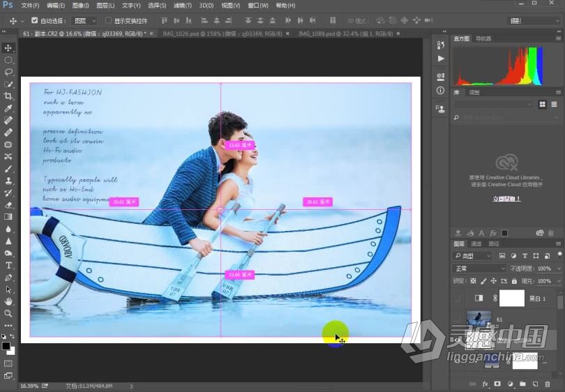This screenshot has width=565, height=392.
Task: Add a layer mask from the Layers panel bottom
Action: [497, 384]
